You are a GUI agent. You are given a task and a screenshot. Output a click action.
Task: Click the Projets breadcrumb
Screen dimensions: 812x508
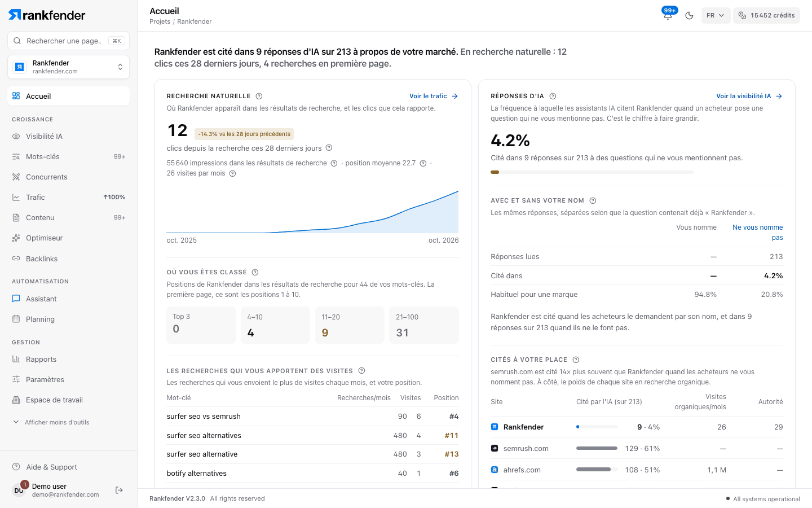[160, 21]
